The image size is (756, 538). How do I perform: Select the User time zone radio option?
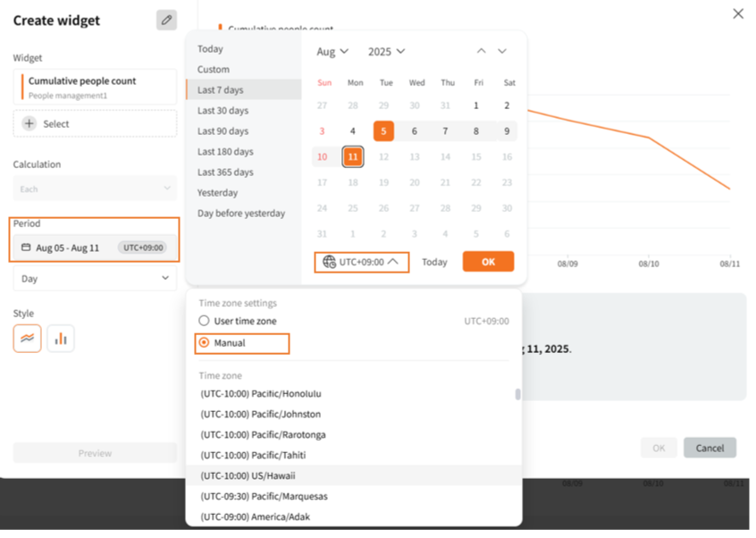pyautogui.click(x=205, y=321)
